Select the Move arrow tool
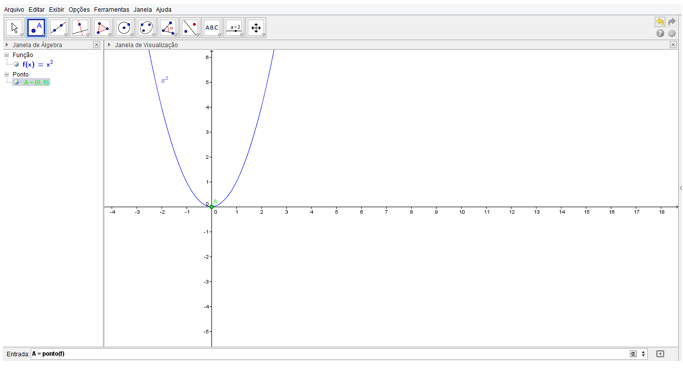The height and width of the screenshot is (369, 683). point(14,28)
